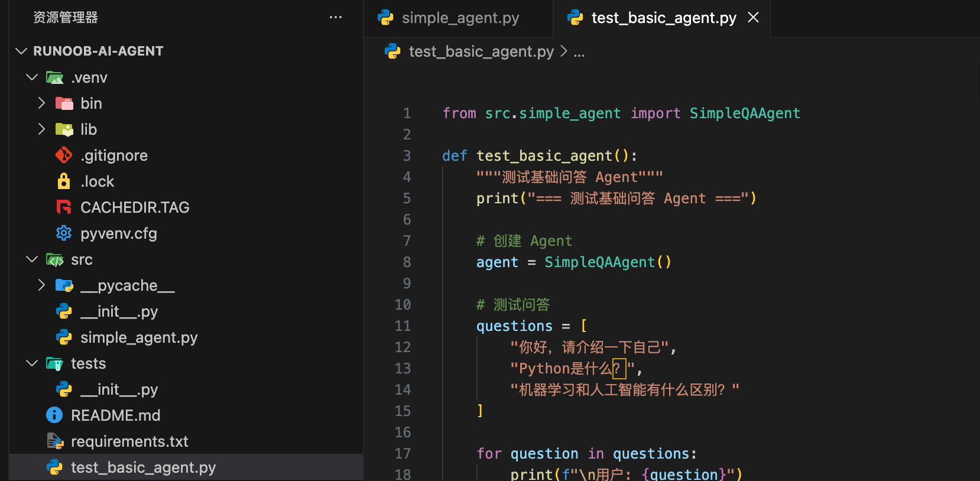Expand the bin folder
This screenshot has height=481, width=980.
(41, 103)
